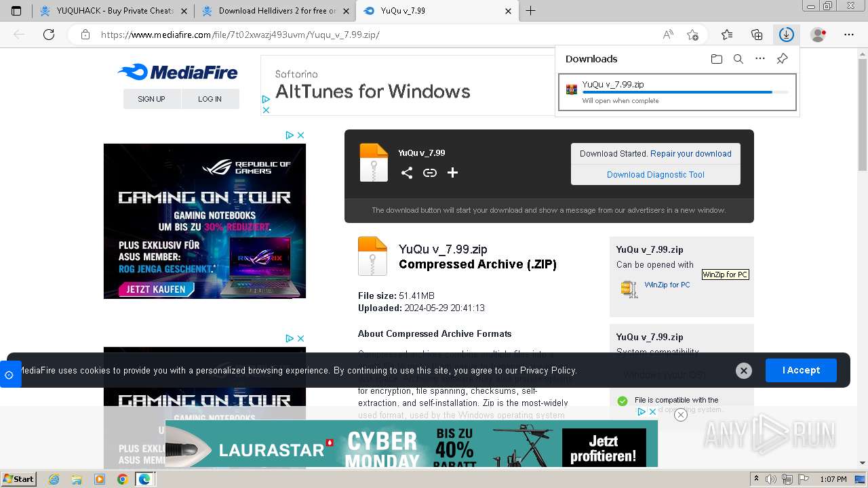Show hidden system tray icons

tap(757, 479)
